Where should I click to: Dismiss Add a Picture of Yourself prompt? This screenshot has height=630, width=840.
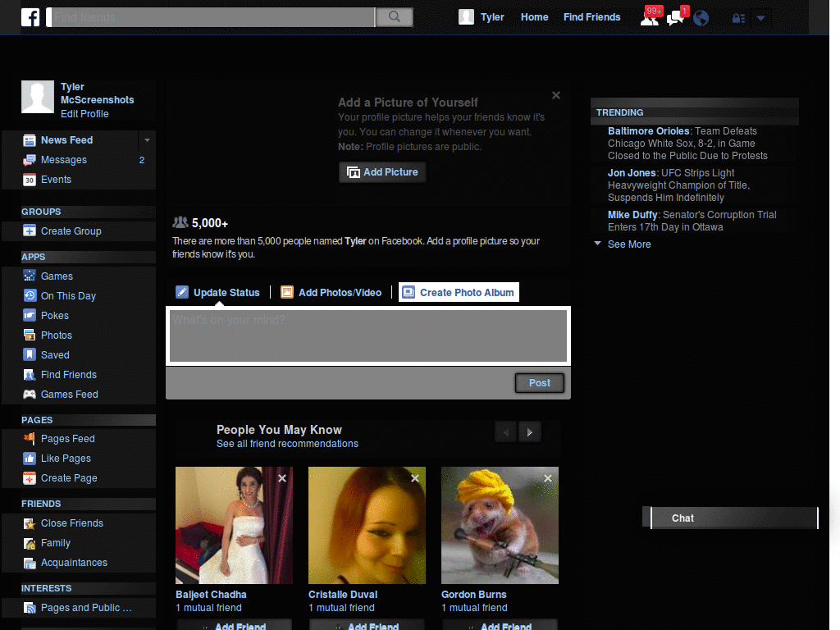pyautogui.click(x=556, y=95)
